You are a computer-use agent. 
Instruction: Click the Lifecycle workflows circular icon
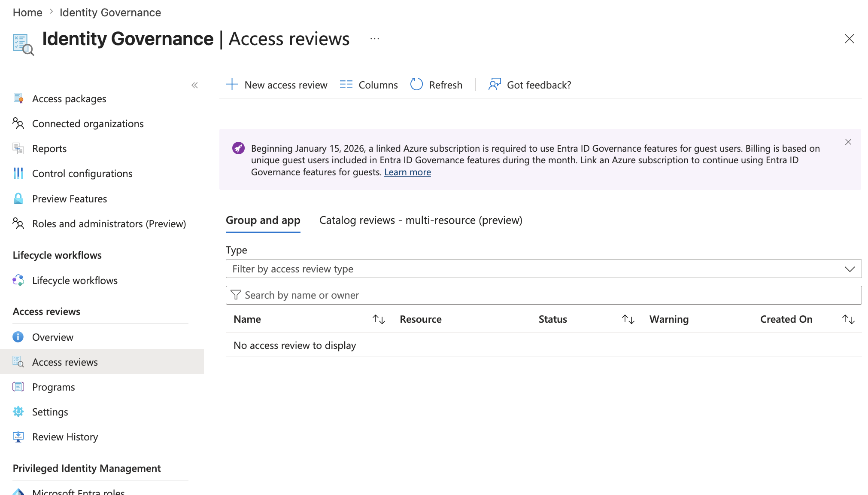point(18,280)
